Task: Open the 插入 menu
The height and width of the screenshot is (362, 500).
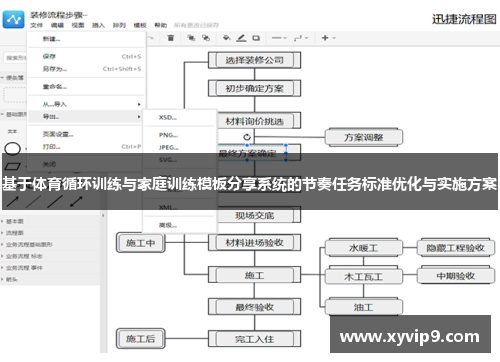Action: [x=98, y=25]
